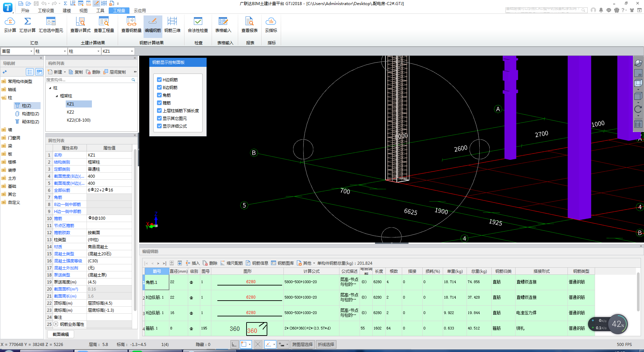This screenshot has height=352, width=644.
Task: Open 缩尺配筋 tool
Action: tap(231, 263)
